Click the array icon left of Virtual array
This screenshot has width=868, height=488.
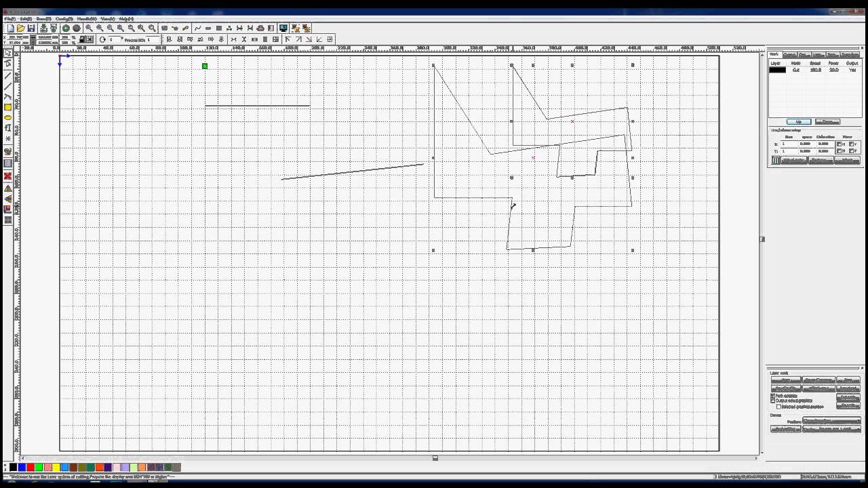pyautogui.click(x=775, y=160)
